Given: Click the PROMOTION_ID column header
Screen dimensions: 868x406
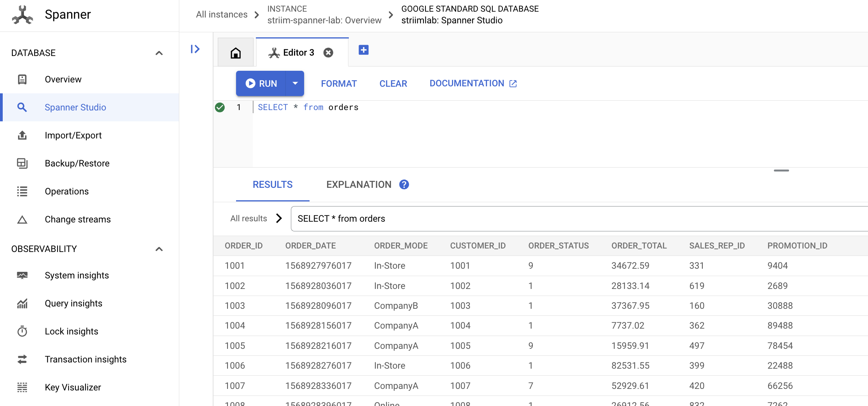Looking at the screenshot, I should point(797,246).
